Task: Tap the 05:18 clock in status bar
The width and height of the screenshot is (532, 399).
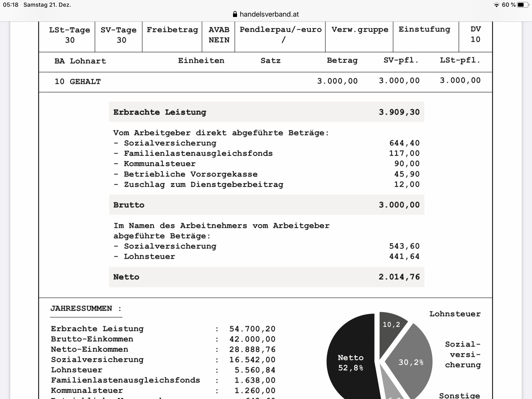Action: click(x=11, y=5)
